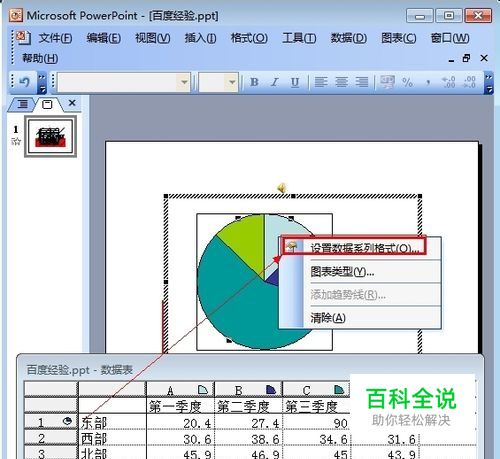The width and height of the screenshot is (500, 459).
Task: Open 帮助(H) menu
Action: (x=40, y=58)
